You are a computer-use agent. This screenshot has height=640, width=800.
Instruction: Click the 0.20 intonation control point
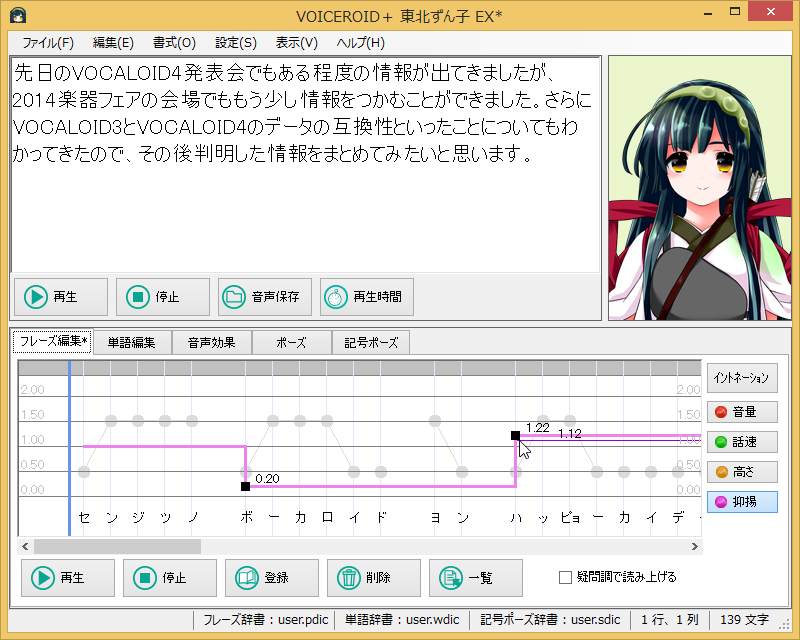(x=245, y=486)
